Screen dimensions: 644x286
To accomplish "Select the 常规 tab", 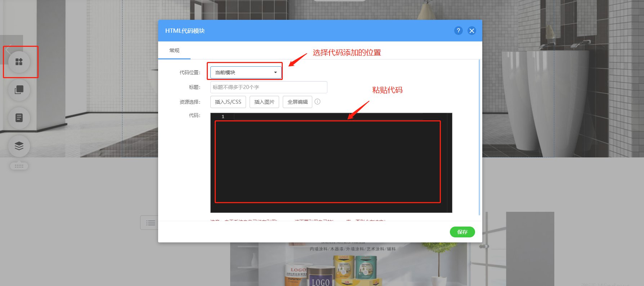I will [x=174, y=50].
